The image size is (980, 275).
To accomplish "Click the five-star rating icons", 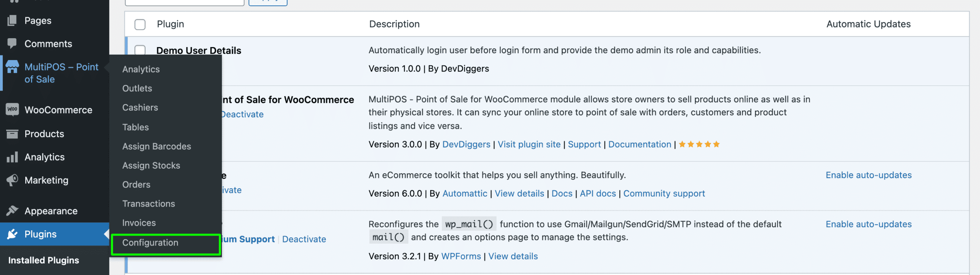I will [x=699, y=144].
